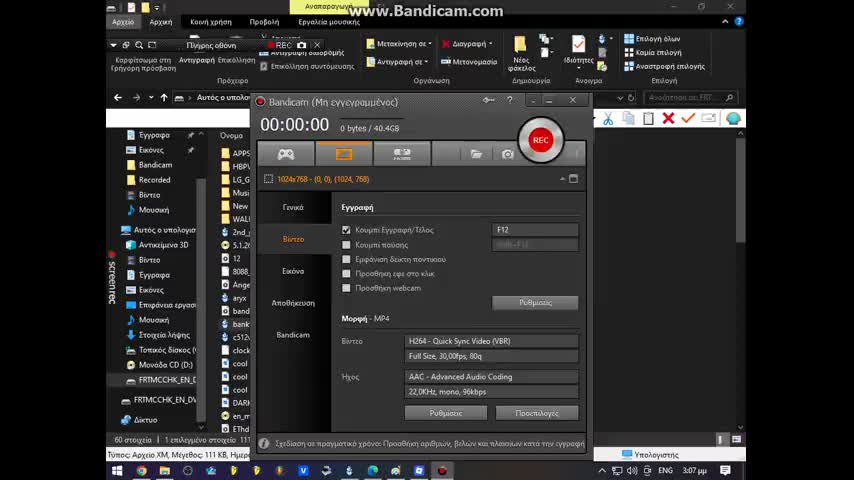
Task: Click Explorer search box
Action: pyautogui.click(x=691, y=98)
